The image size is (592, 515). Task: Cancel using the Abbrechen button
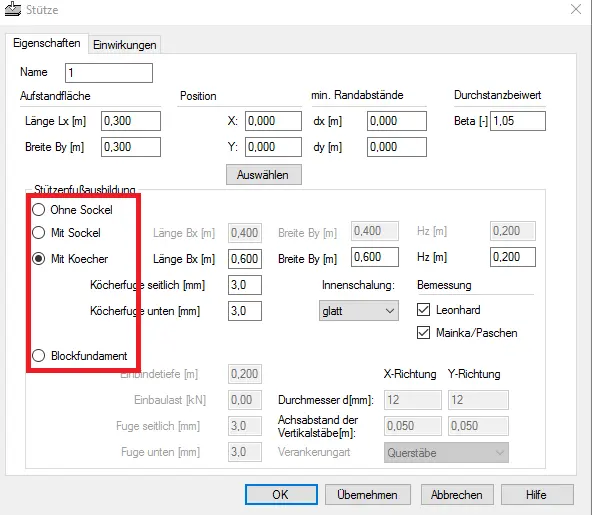457,495
